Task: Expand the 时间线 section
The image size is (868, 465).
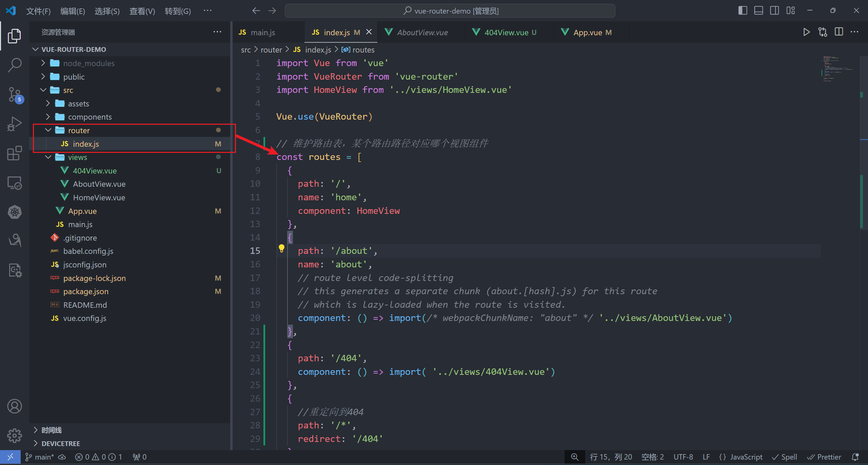Action: [52, 430]
